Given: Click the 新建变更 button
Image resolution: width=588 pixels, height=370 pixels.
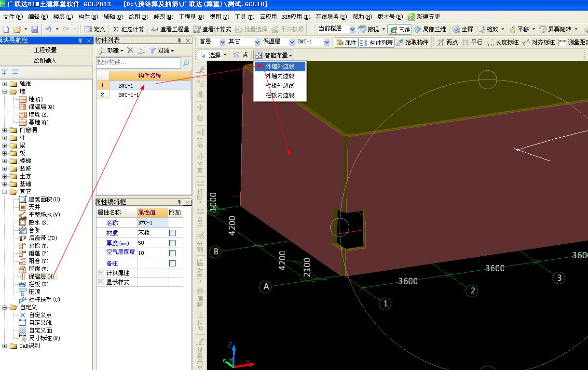Looking at the screenshot, I should [424, 17].
